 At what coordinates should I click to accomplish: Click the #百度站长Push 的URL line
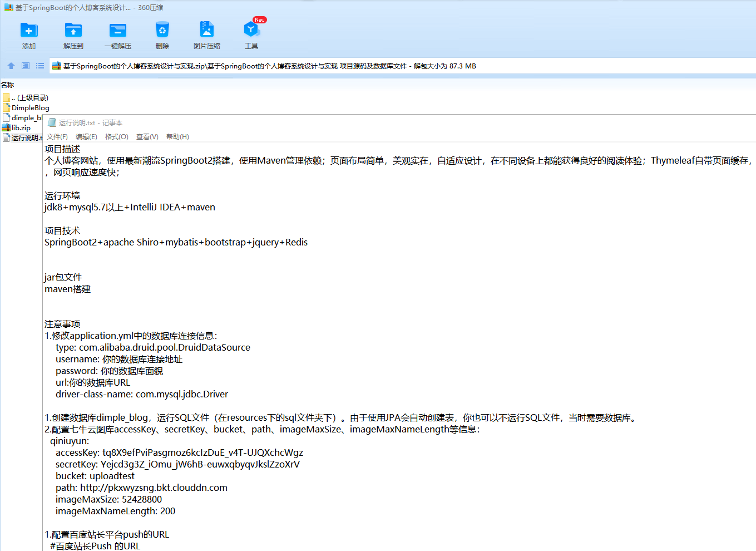pos(95,546)
